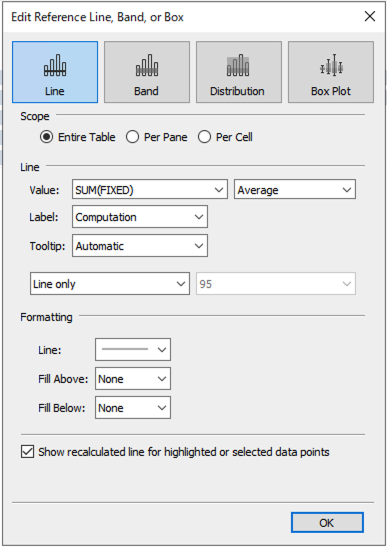Click the disabled 95 confidence field
Image resolution: width=387 pixels, height=547 pixels.
(x=276, y=284)
